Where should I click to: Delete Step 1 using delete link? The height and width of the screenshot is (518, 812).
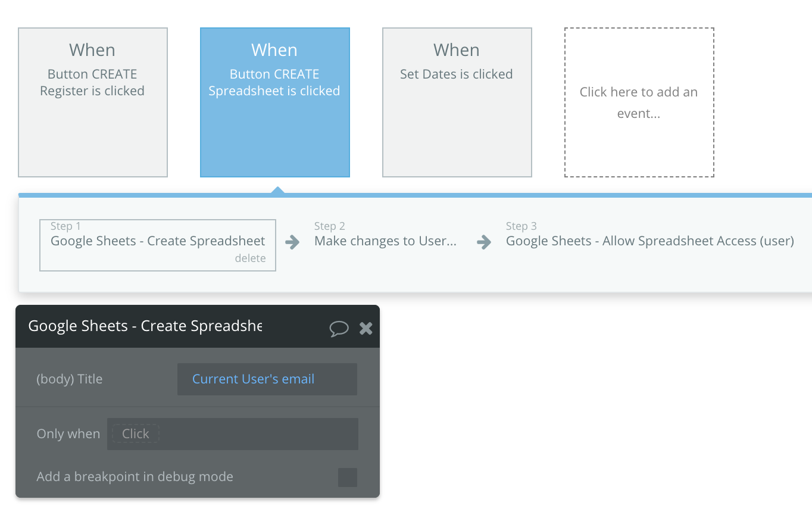point(250,258)
